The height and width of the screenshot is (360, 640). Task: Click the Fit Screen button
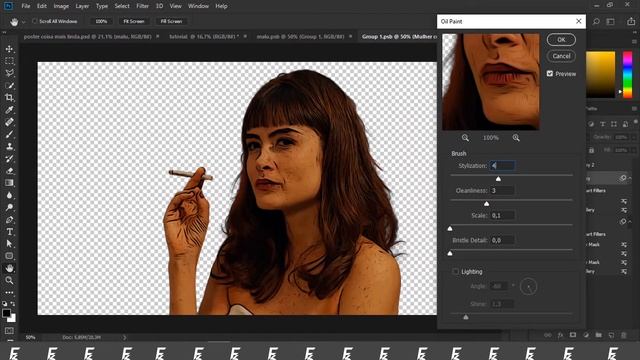134,21
